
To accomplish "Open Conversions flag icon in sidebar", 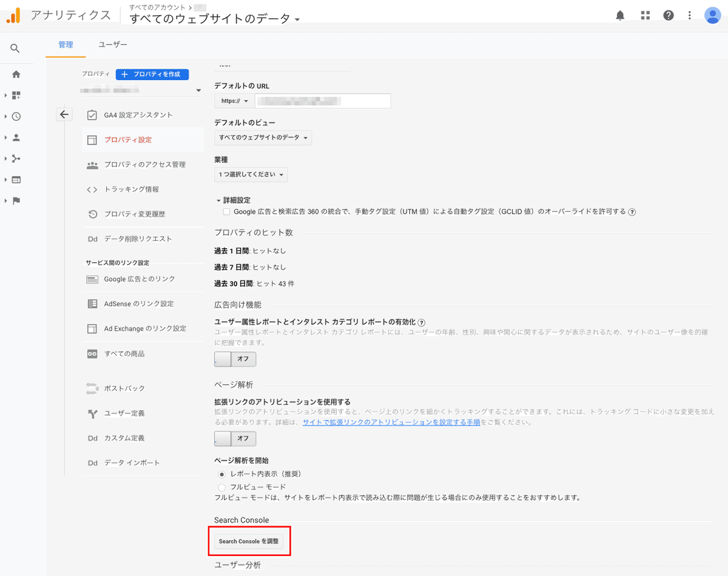I will tap(16, 201).
